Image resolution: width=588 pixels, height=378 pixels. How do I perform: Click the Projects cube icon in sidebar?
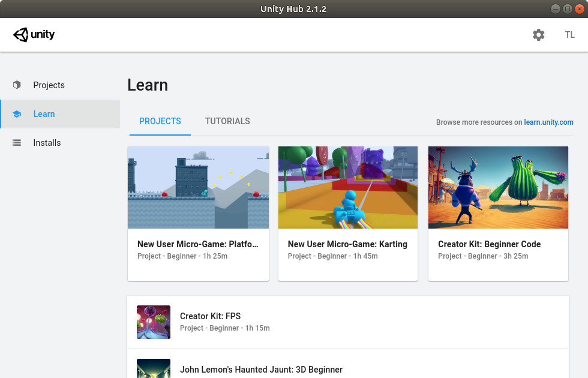[x=17, y=85]
